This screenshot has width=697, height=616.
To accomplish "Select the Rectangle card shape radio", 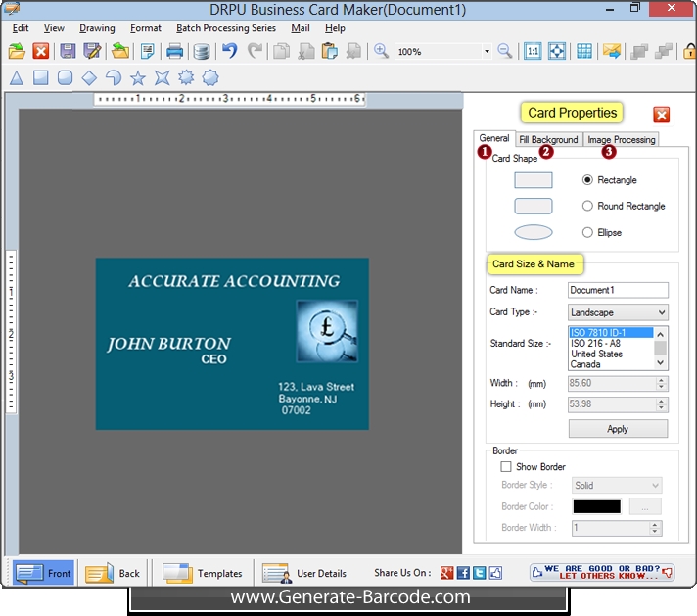I will coord(587,179).
